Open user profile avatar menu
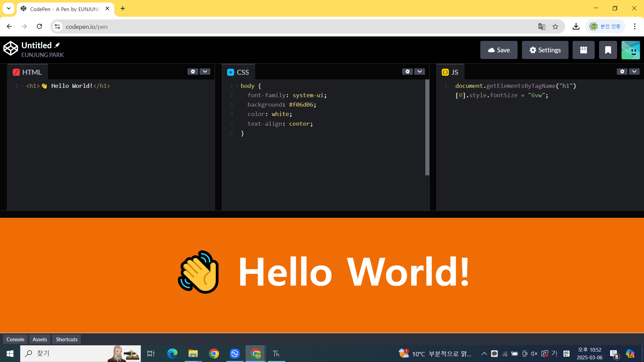The height and width of the screenshot is (362, 644). [x=631, y=50]
